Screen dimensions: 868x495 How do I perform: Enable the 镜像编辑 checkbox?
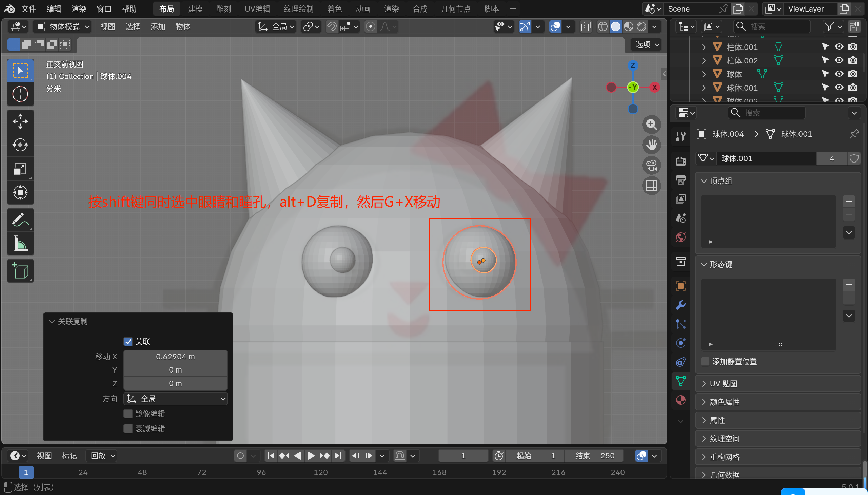tap(128, 414)
